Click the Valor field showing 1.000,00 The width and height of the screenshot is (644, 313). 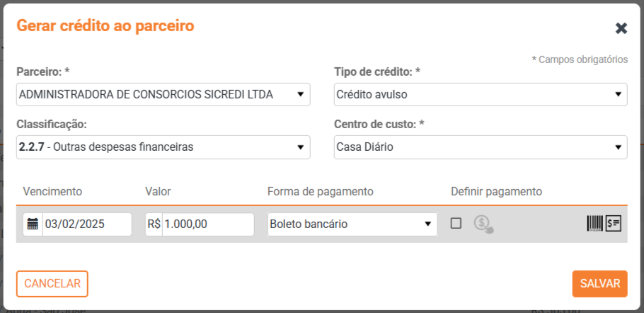click(207, 224)
